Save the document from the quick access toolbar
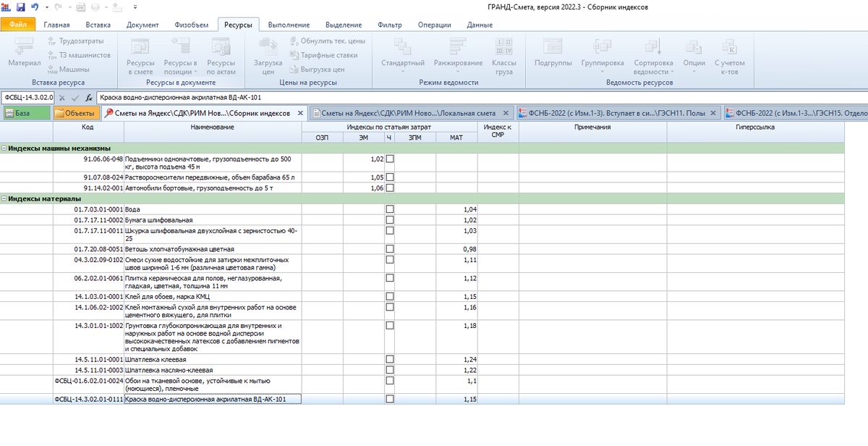 20,7
